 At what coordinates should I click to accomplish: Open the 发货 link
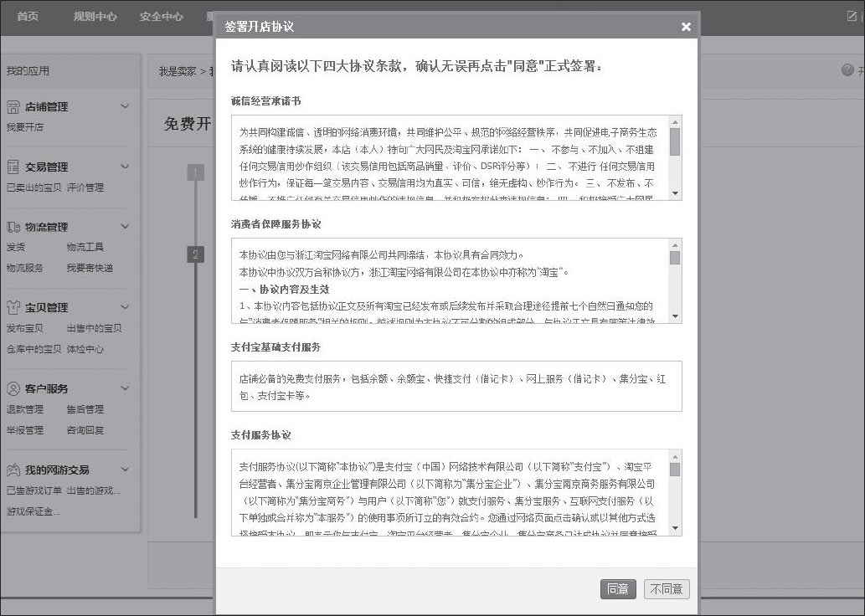click(15, 247)
